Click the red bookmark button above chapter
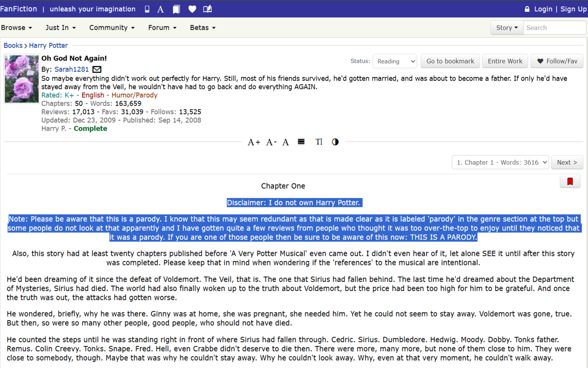Image resolution: width=588 pixels, height=368 pixels. pyautogui.click(x=570, y=181)
